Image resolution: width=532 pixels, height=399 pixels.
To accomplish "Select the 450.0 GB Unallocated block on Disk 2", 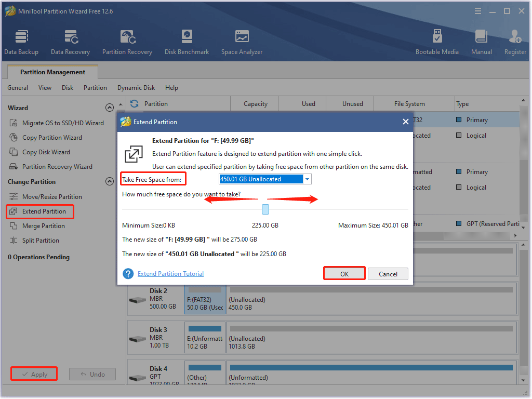I will tap(371, 300).
